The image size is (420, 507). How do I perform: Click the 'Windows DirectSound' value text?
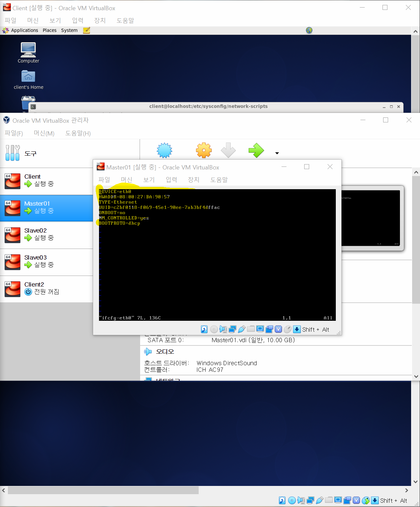pyautogui.click(x=227, y=363)
